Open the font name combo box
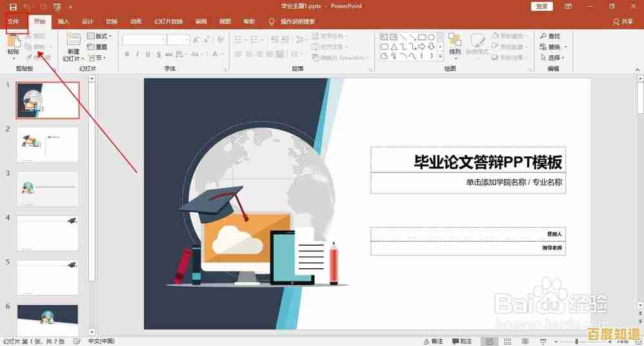 click(144, 40)
